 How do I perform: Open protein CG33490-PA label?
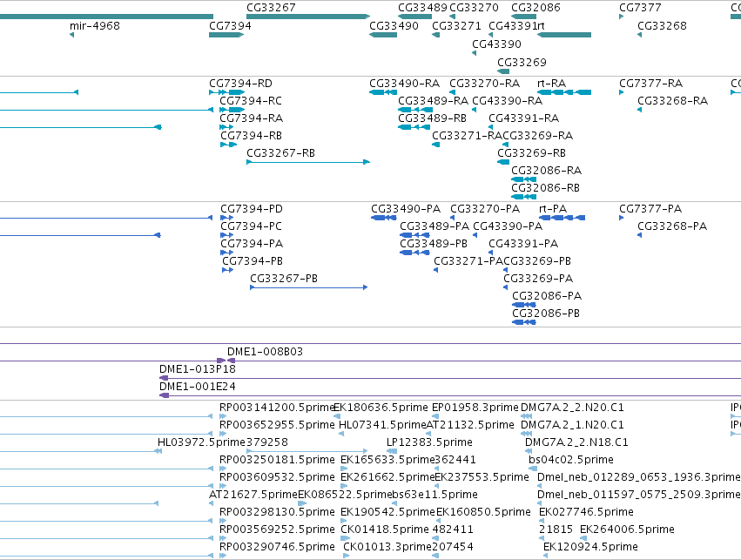pyautogui.click(x=406, y=209)
